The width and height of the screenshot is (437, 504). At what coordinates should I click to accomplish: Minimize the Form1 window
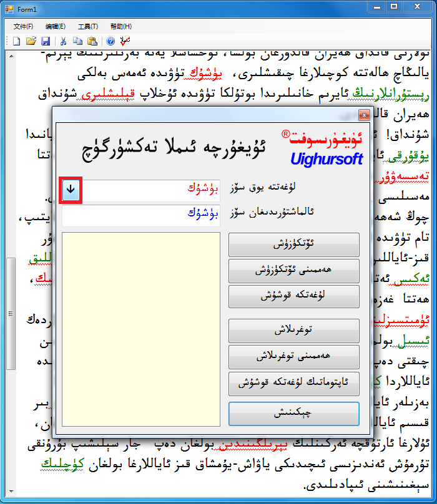tap(377, 7)
